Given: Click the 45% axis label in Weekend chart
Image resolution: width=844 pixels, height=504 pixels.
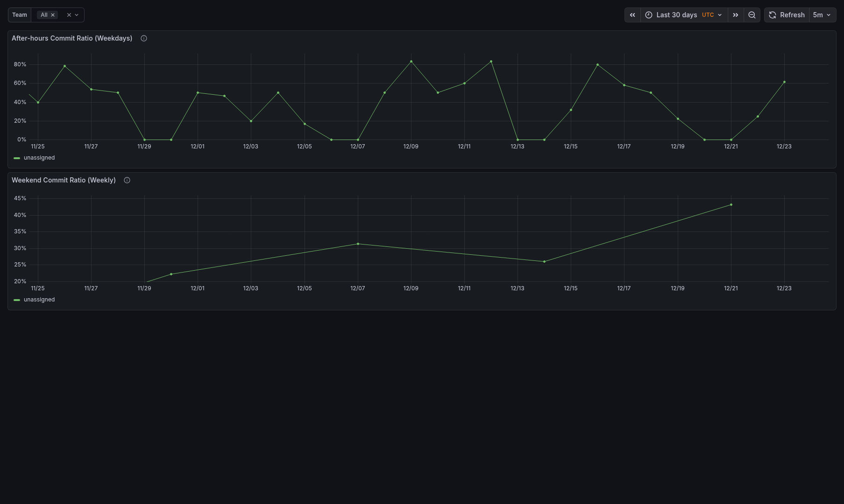Looking at the screenshot, I should pos(20,198).
